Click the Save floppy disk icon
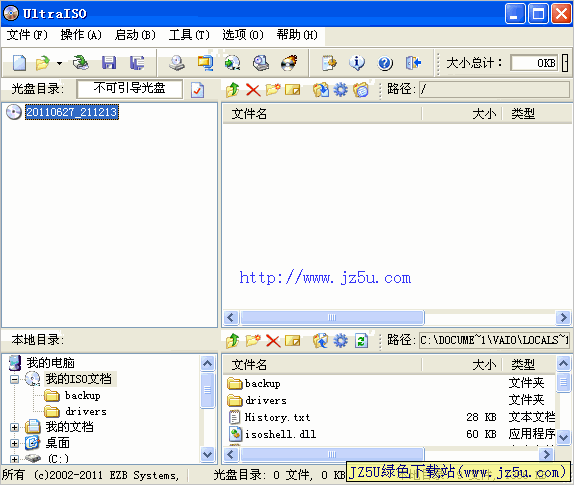 (x=109, y=63)
